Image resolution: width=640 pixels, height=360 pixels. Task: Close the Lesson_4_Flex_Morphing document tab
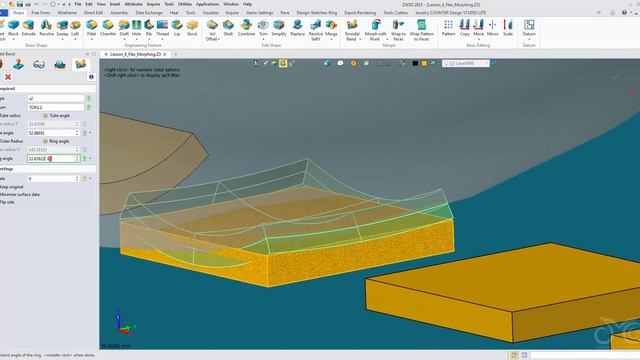(x=165, y=54)
